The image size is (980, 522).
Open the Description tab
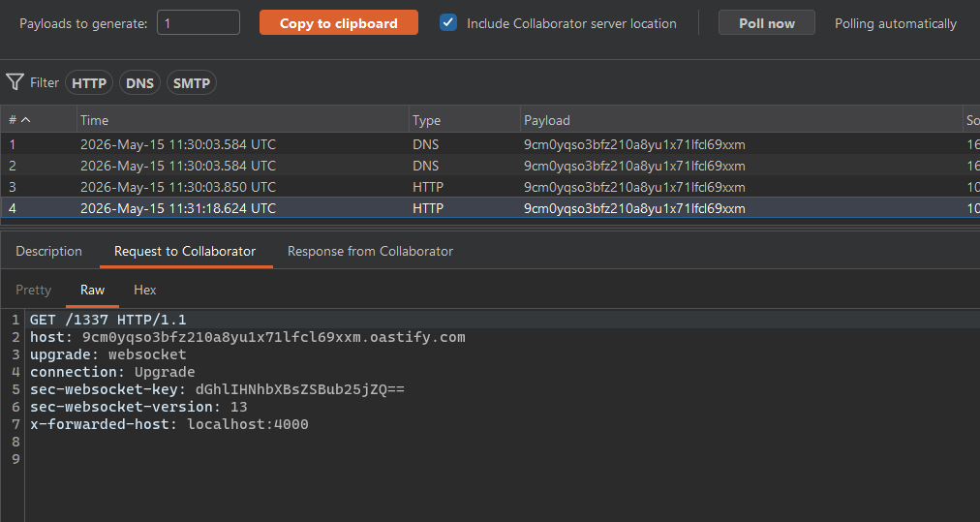48,251
